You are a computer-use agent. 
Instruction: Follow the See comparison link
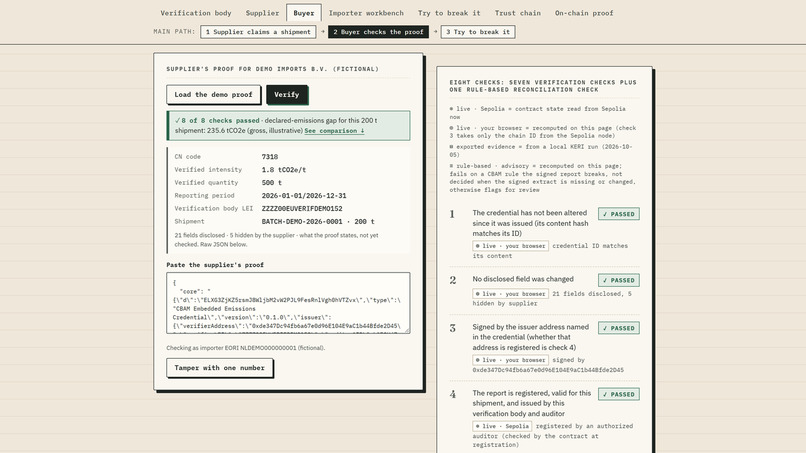[334, 131]
